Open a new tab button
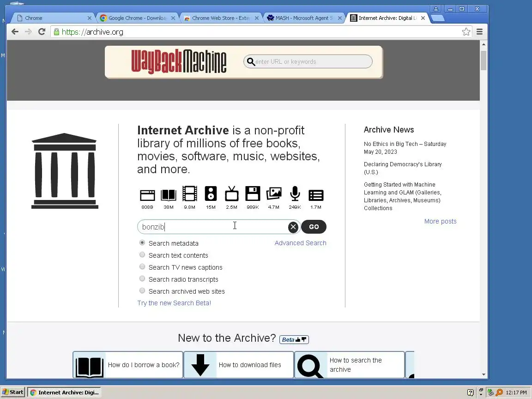This screenshot has width=532, height=399. point(438,18)
